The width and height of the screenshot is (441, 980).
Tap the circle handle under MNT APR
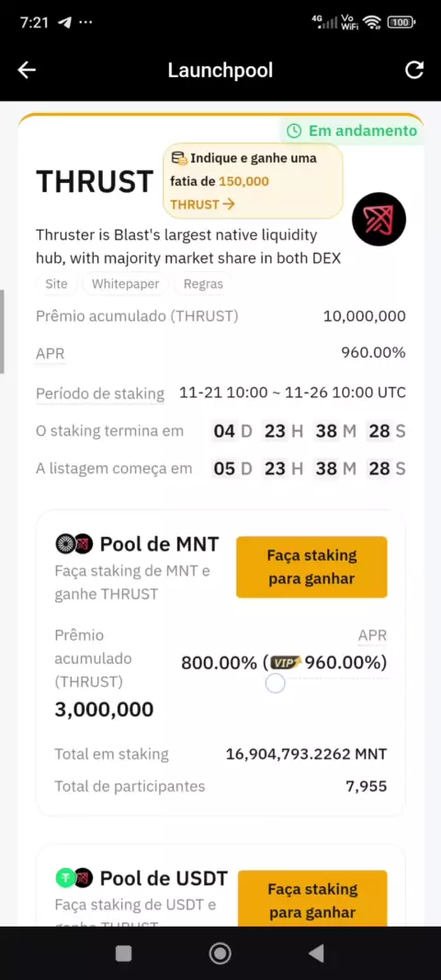(275, 683)
